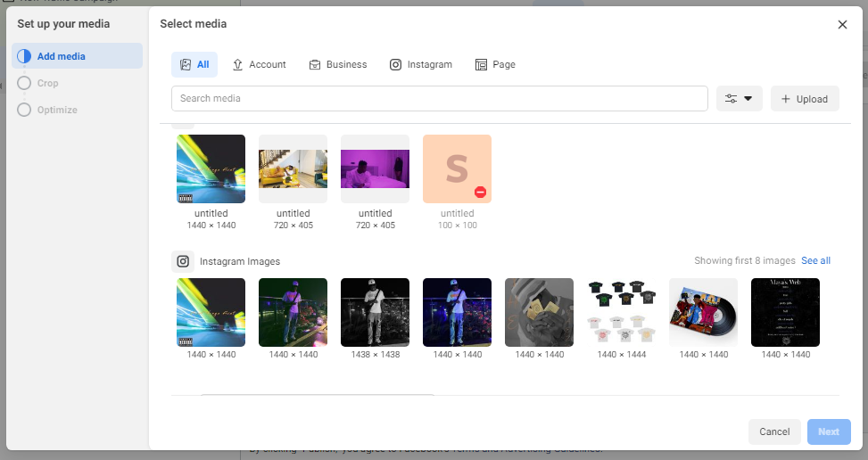The height and width of the screenshot is (460, 868).
Task: Switch to the All media tab
Action: tap(194, 65)
